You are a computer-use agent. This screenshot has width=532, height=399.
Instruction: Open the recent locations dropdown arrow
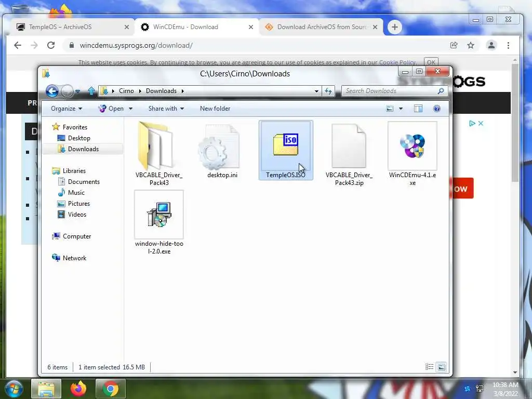click(x=78, y=91)
